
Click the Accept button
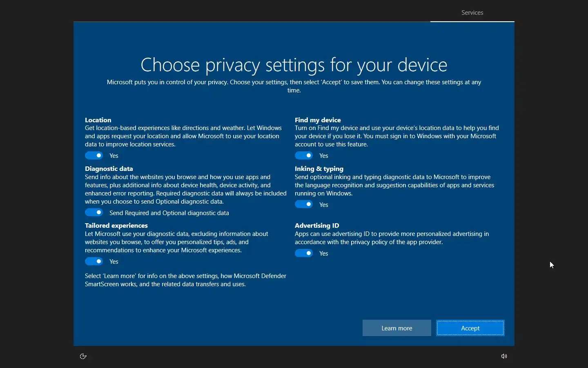470,328
